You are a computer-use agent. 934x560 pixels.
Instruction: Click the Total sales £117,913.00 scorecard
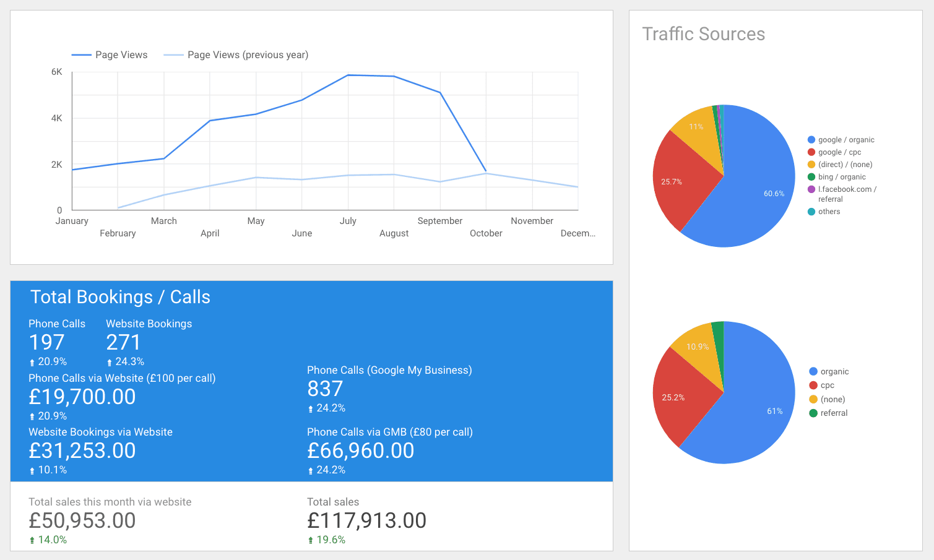click(366, 520)
